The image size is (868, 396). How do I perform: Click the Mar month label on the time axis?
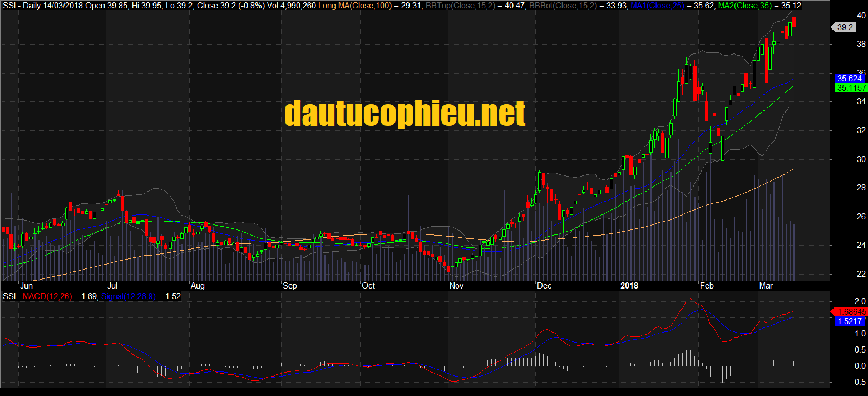[766, 286]
